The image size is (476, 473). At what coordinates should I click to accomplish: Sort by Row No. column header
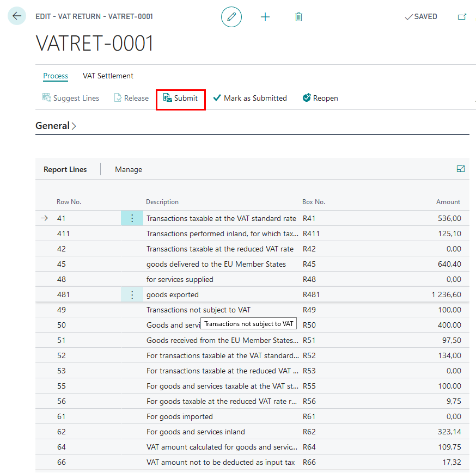tap(69, 202)
